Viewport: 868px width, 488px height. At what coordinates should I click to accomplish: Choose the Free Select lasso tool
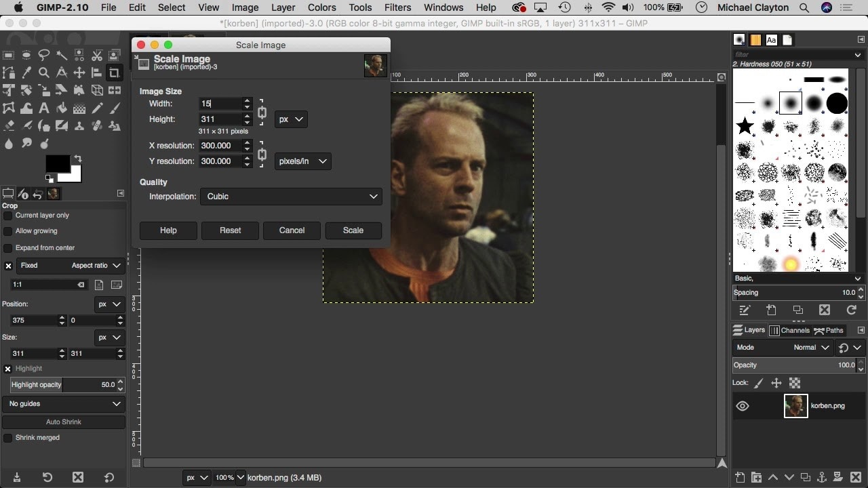44,55
